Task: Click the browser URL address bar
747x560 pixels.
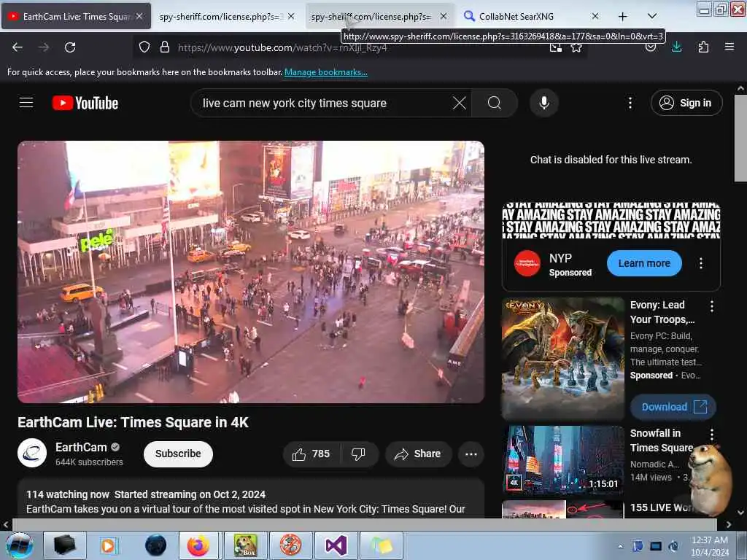Action: tap(362, 47)
